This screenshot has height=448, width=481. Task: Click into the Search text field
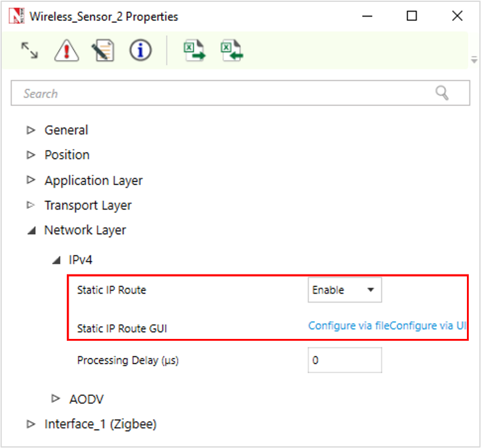(x=221, y=93)
